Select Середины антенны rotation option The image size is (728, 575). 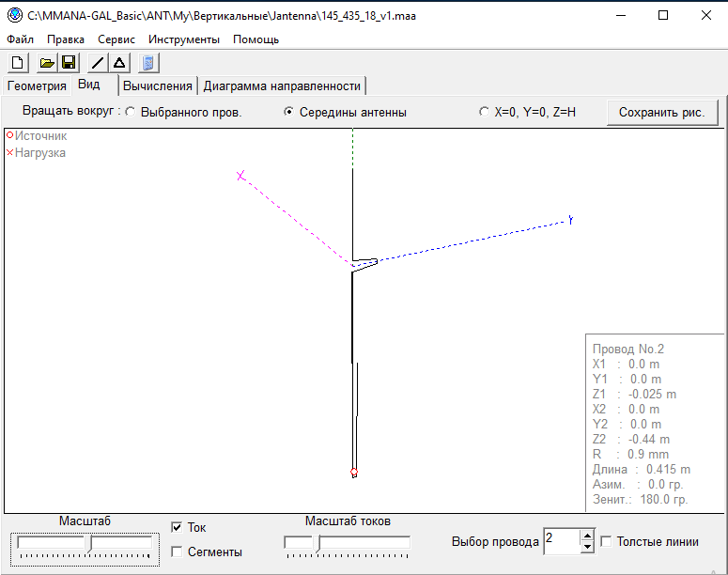tap(345, 113)
